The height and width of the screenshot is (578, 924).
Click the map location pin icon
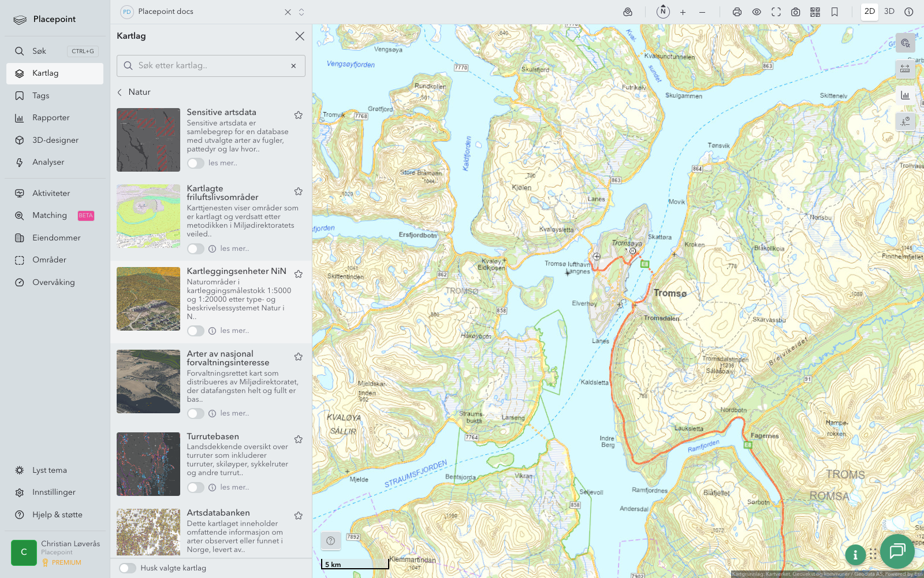click(x=628, y=12)
